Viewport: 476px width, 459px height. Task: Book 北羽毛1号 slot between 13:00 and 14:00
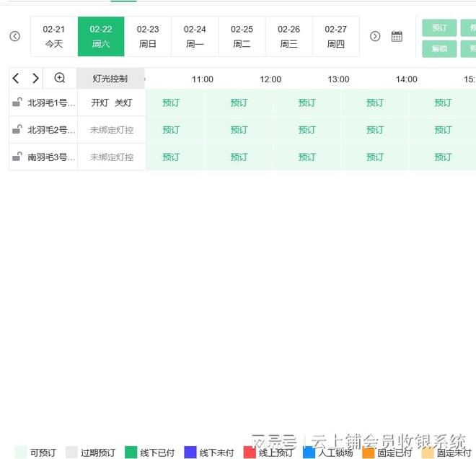pos(375,102)
